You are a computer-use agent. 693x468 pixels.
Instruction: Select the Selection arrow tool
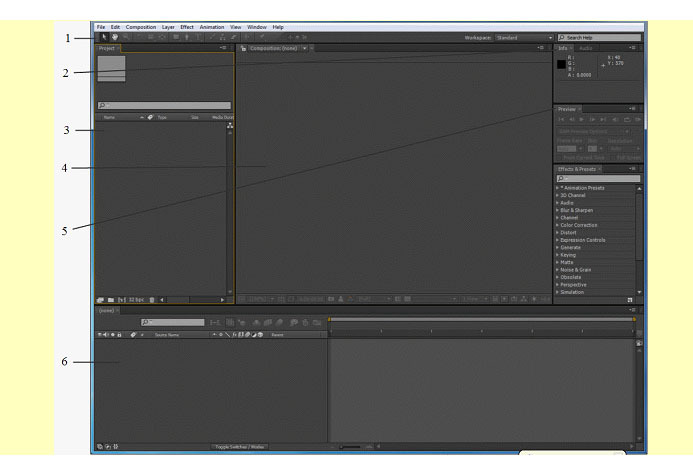(104, 38)
